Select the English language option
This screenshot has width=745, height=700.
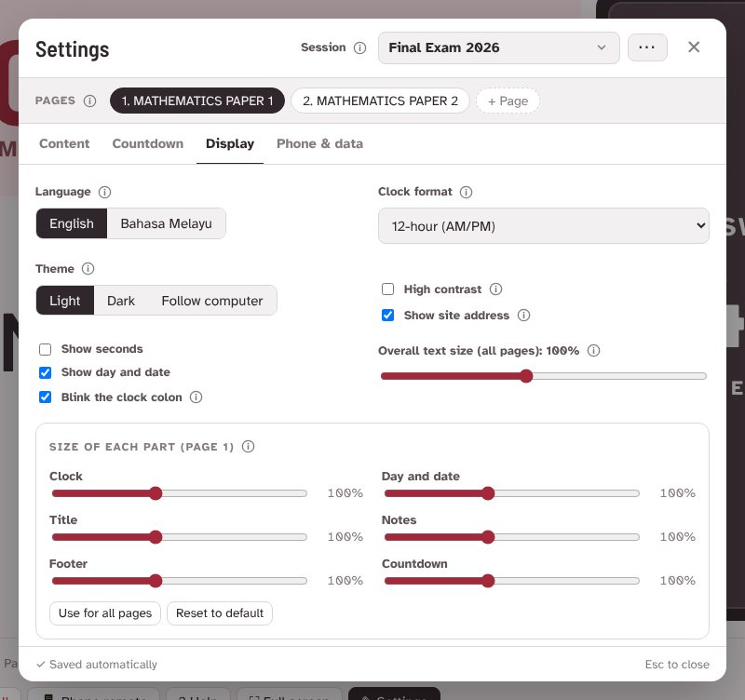pos(72,223)
